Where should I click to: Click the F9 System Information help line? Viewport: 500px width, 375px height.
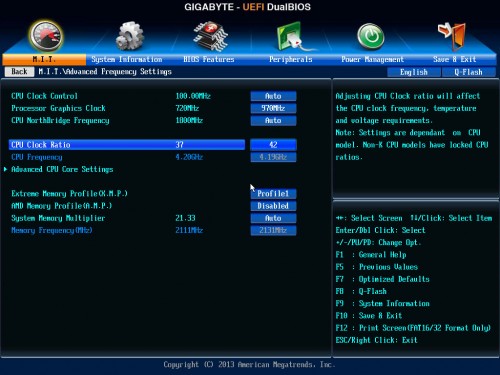pyautogui.click(x=383, y=304)
